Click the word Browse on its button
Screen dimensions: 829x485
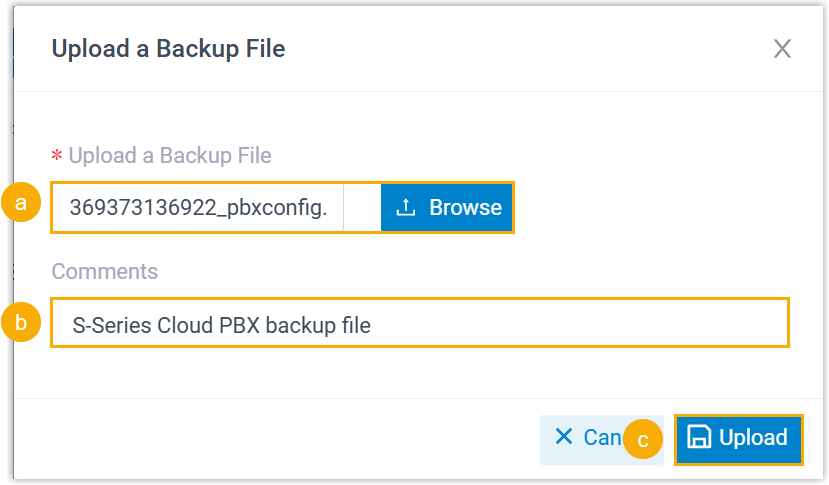(465, 207)
